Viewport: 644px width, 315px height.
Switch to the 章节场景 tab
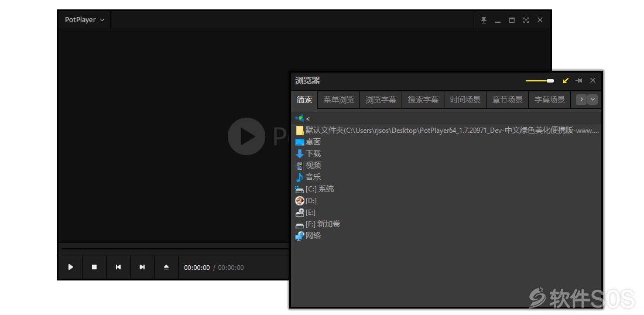(507, 100)
